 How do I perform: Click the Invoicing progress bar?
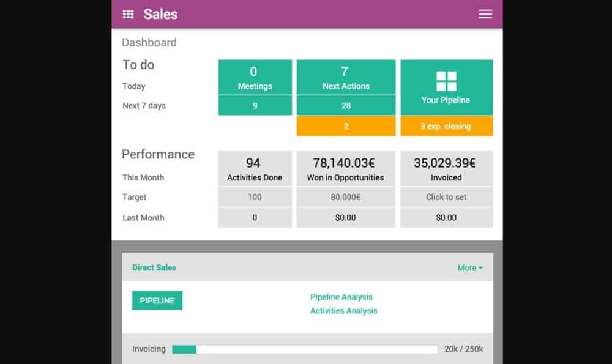click(x=304, y=349)
